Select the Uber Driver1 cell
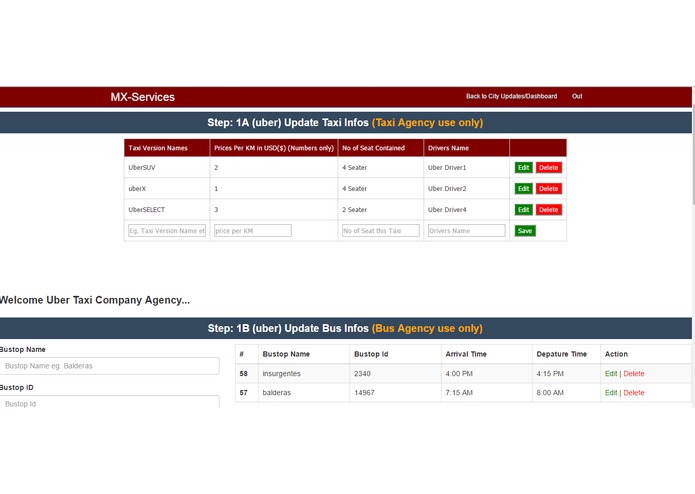 click(466, 167)
